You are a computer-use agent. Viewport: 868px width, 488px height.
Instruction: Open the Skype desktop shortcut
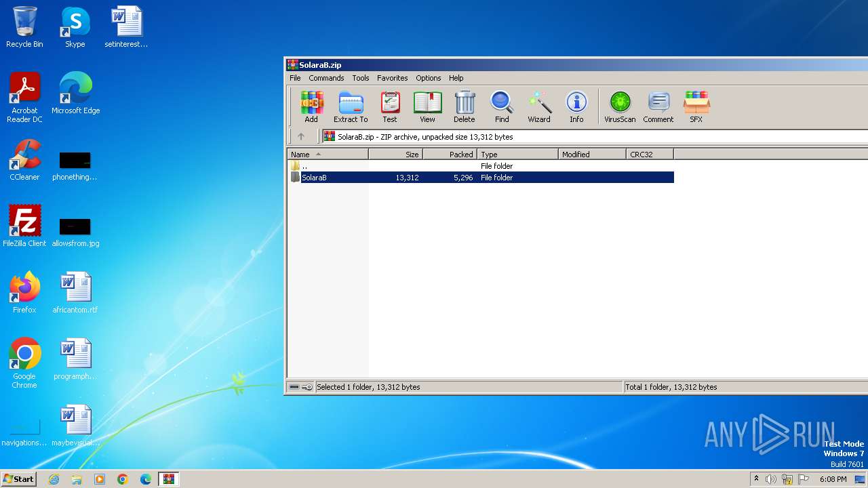[x=75, y=27]
